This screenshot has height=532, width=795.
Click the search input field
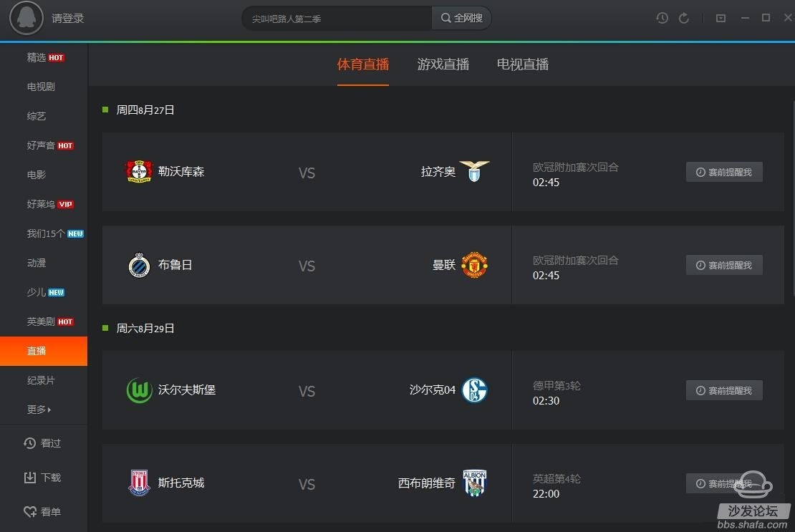pyautogui.click(x=337, y=18)
